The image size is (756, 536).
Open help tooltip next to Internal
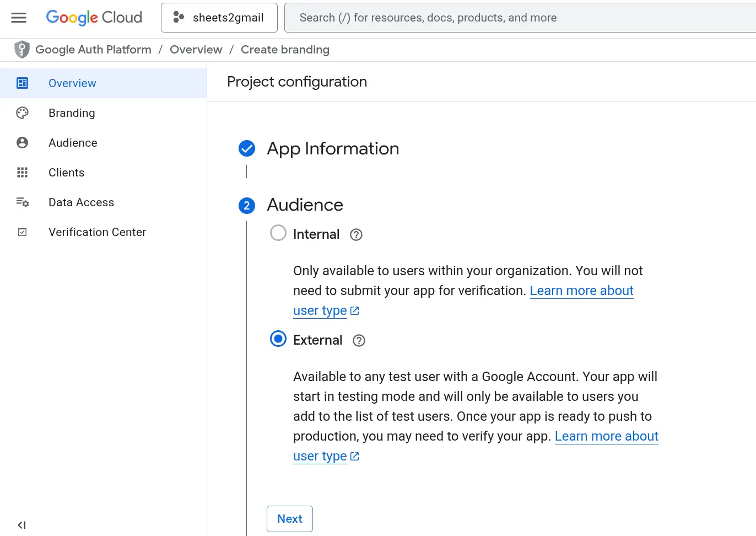coord(357,235)
